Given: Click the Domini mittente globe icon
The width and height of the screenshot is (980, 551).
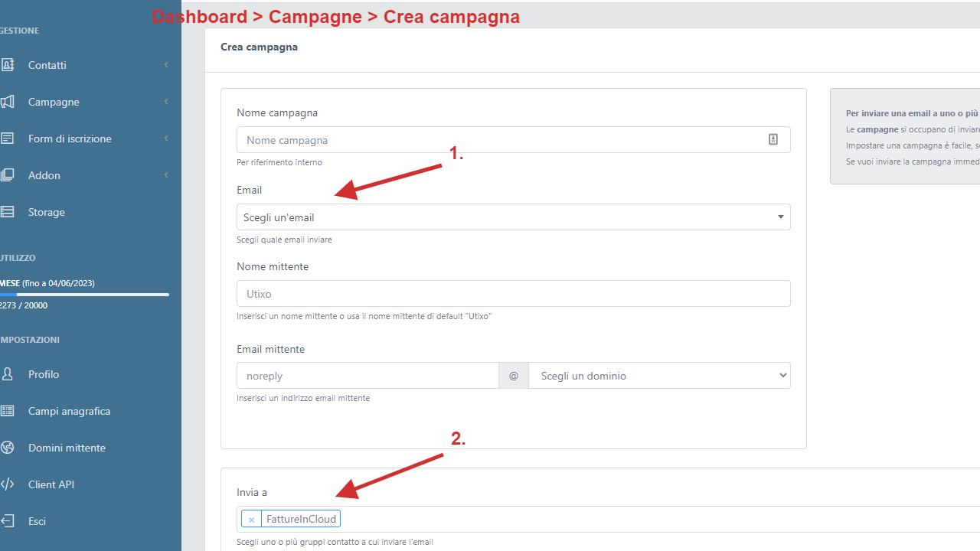Looking at the screenshot, I should [7, 448].
